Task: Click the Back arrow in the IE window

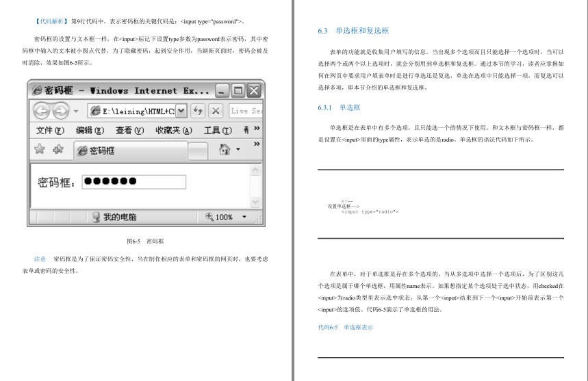Action: [x=41, y=111]
